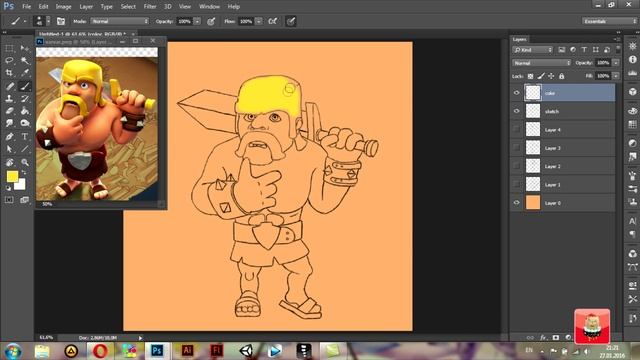Open the brush Mode dropdown
640x360 pixels.
point(120,21)
